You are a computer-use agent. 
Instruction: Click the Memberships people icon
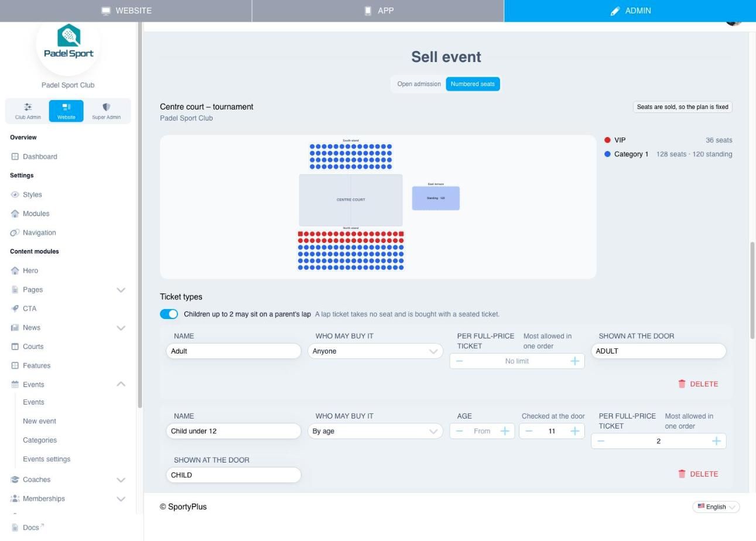tap(15, 499)
